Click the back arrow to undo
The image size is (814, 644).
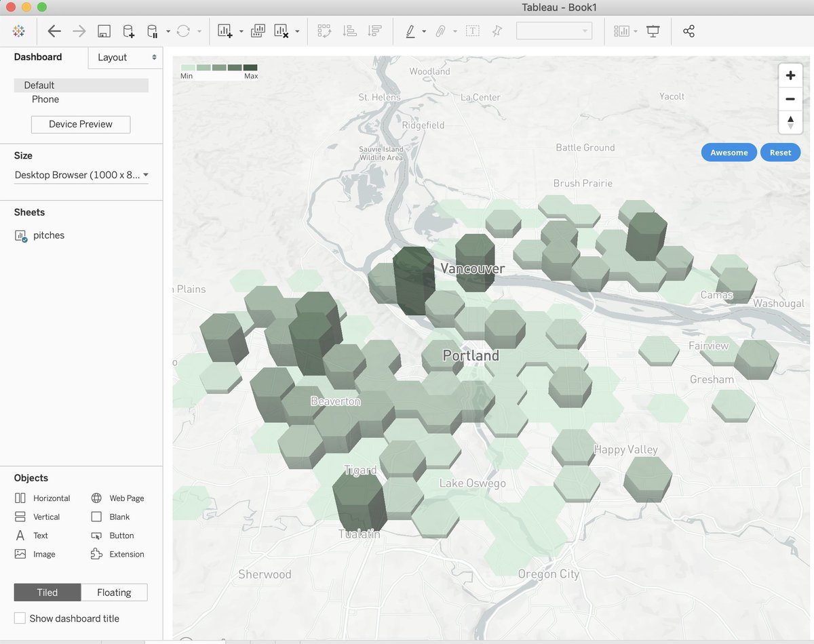[x=54, y=31]
